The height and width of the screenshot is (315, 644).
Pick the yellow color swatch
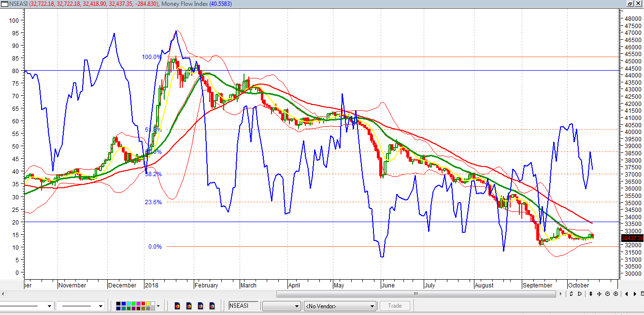147,303
